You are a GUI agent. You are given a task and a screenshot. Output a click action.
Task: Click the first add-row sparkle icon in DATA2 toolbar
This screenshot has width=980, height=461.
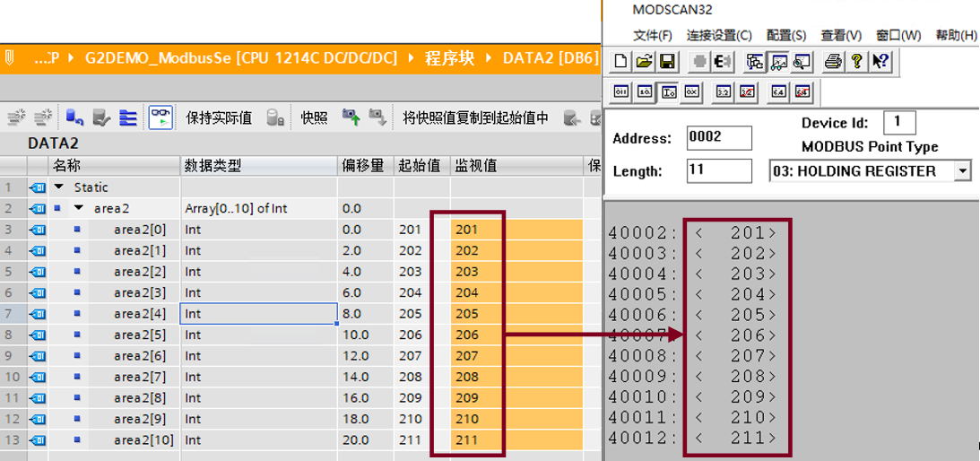coord(17,117)
